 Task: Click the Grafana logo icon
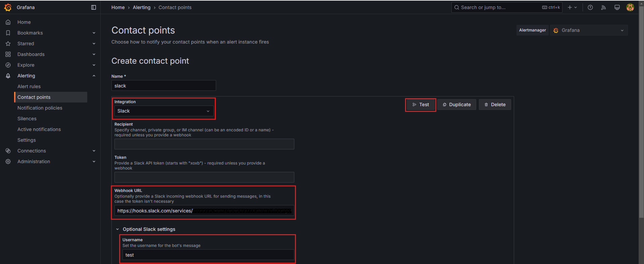(x=8, y=7)
